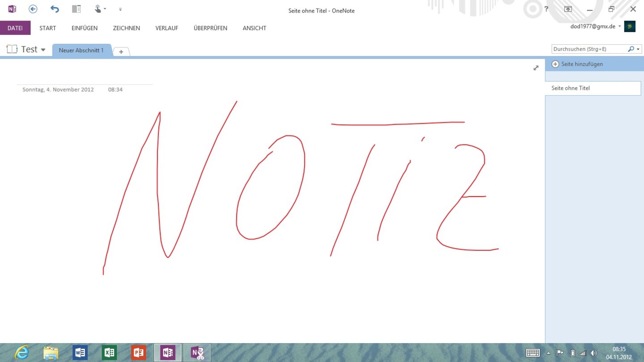The width and height of the screenshot is (644, 362).
Task: Click the Durchsuchen search field
Action: [x=589, y=49]
